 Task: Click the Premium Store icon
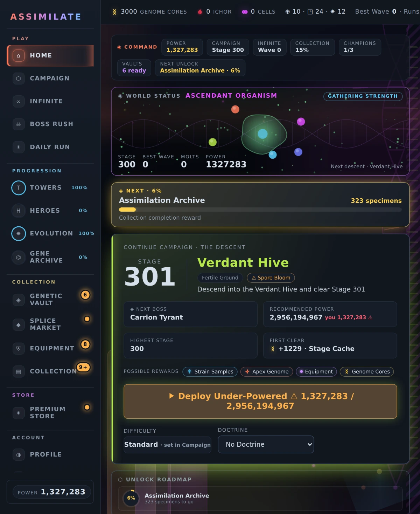click(x=19, y=413)
